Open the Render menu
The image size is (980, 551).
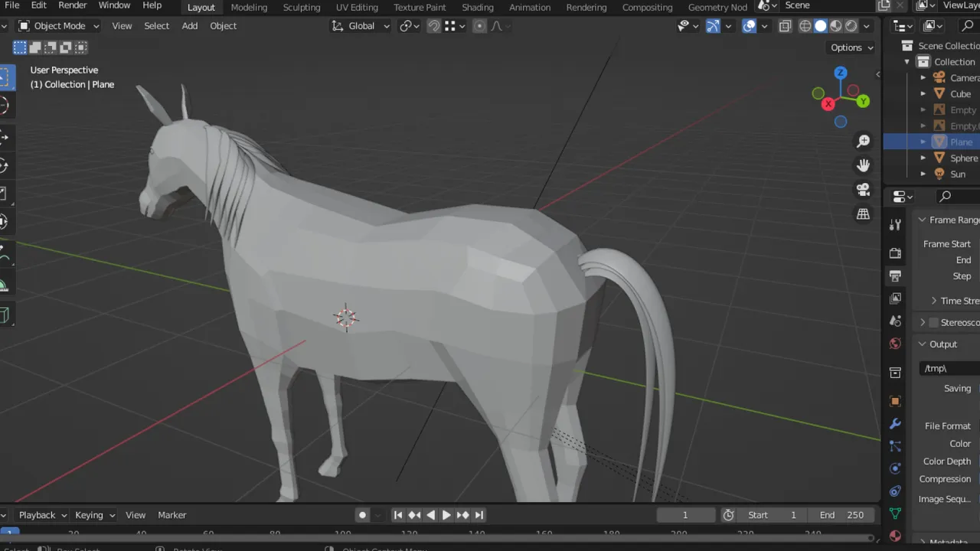(x=73, y=5)
